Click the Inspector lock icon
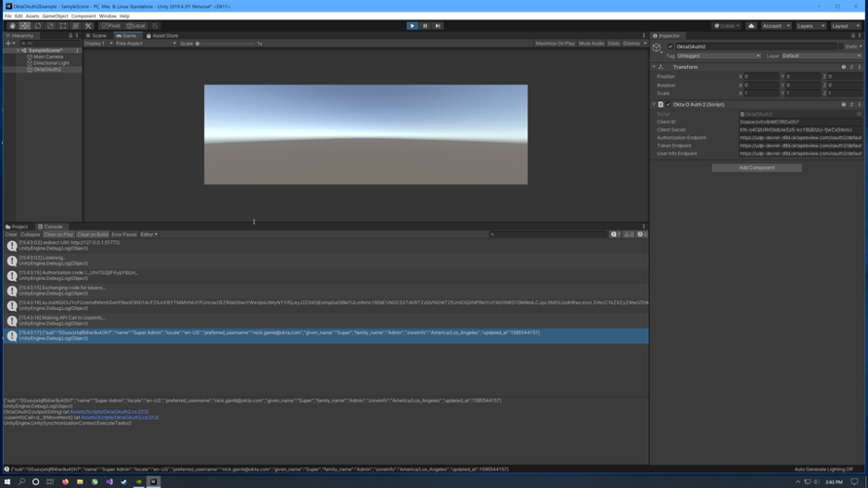This screenshot has height=488, width=868. coord(853,35)
